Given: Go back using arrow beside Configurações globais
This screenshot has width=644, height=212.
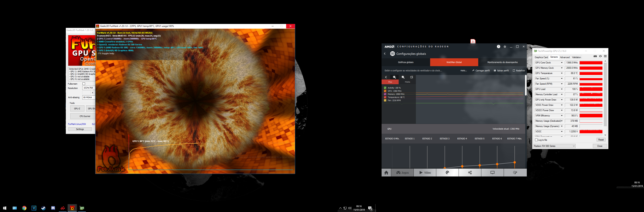Looking at the screenshot, I should (385, 54).
